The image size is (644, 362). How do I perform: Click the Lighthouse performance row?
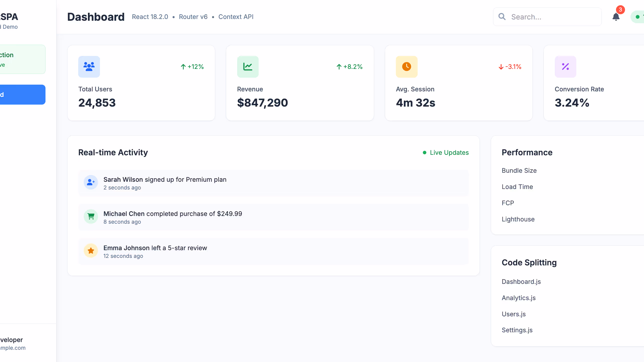pyautogui.click(x=518, y=219)
